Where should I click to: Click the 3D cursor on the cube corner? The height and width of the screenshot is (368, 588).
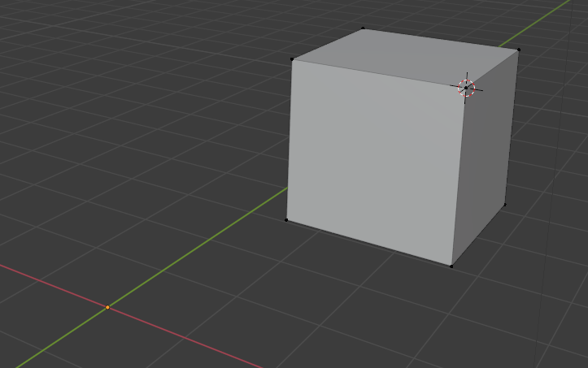pyautogui.click(x=466, y=88)
